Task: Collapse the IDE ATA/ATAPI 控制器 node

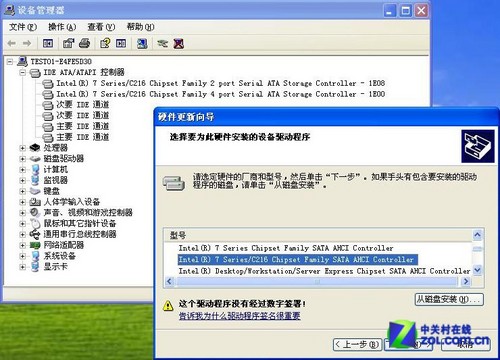Action: pyautogui.click(x=23, y=72)
